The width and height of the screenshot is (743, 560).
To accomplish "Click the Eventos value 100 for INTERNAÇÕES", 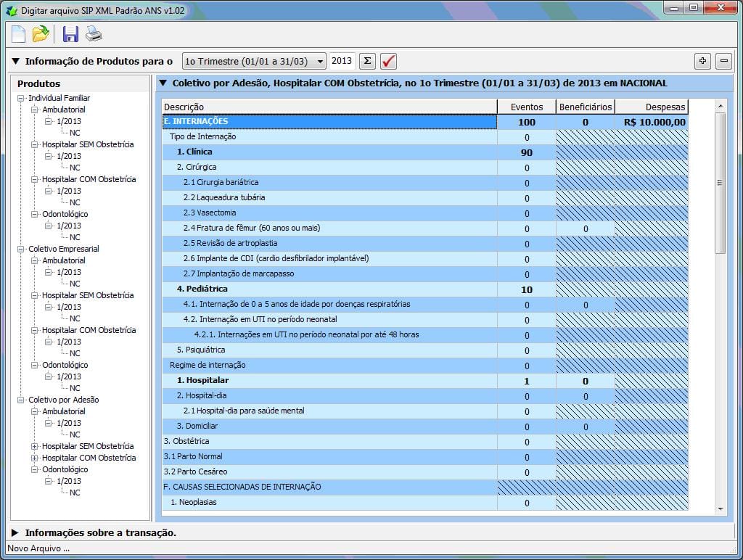I will coord(527,123).
